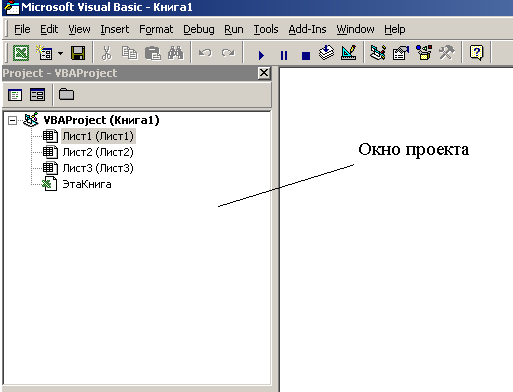The height and width of the screenshot is (392, 513).
Task: Open the View menu
Action: [x=79, y=29]
